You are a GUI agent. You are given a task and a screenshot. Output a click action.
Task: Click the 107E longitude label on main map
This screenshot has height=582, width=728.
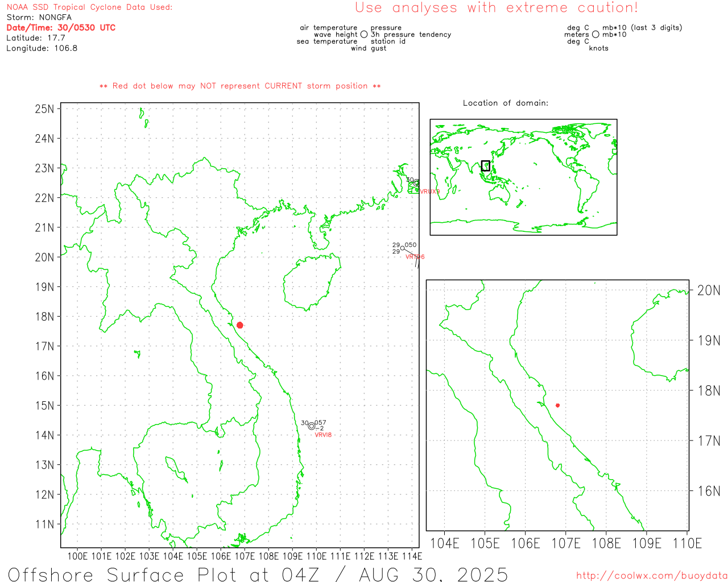click(x=245, y=556)
